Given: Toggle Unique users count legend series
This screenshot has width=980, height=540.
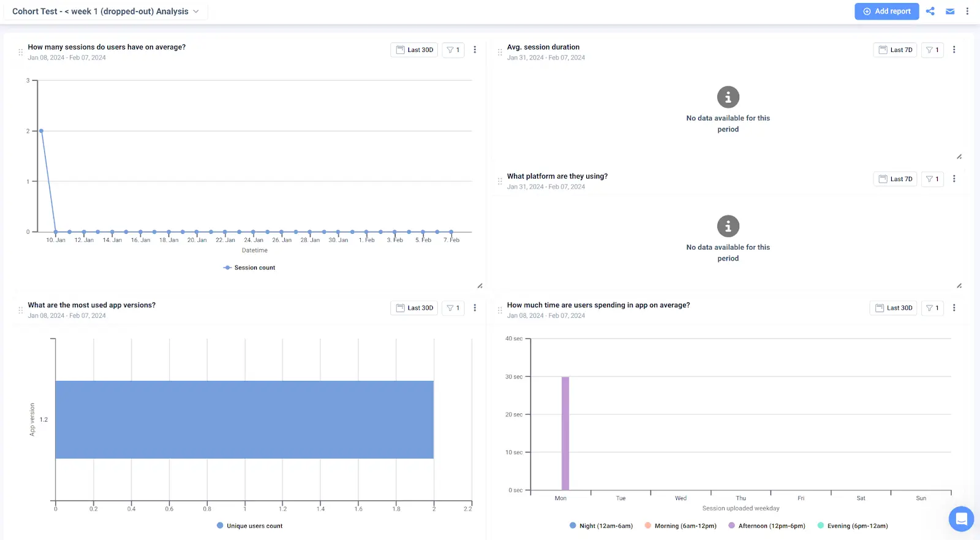Looking at the screenshot, I should (250, 526).
